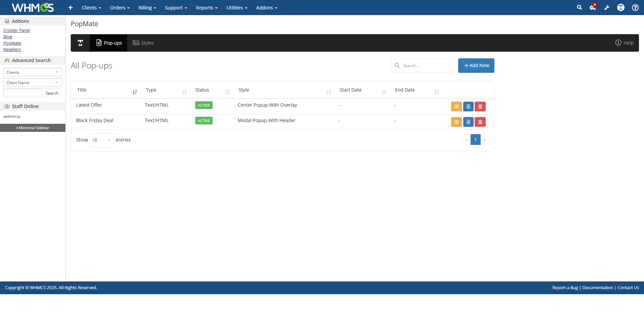Click the WHMCS logo
Image resolution: width=644 pixels, height=317 pixels.
(33, 7)
